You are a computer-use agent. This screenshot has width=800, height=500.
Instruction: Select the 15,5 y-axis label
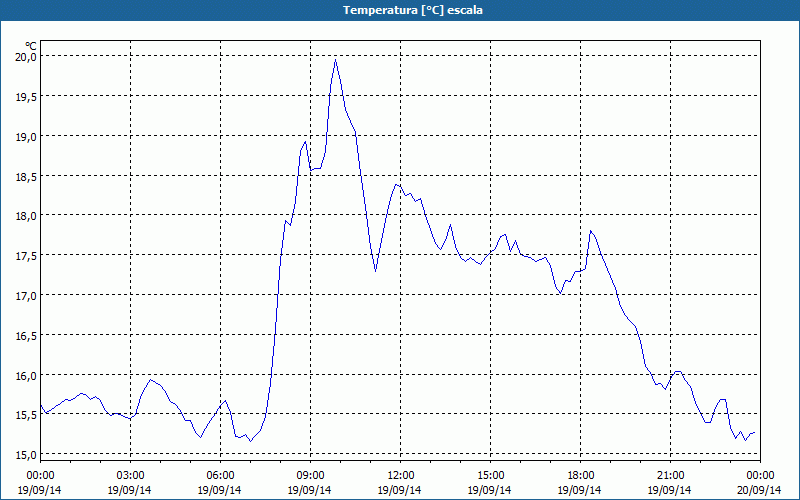click(x=26, y=415)
